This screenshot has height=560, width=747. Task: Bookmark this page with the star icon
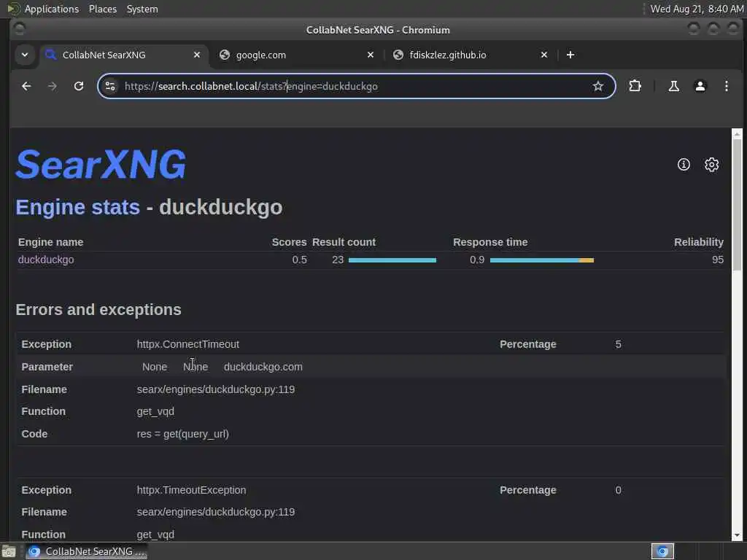coord(598,86)
